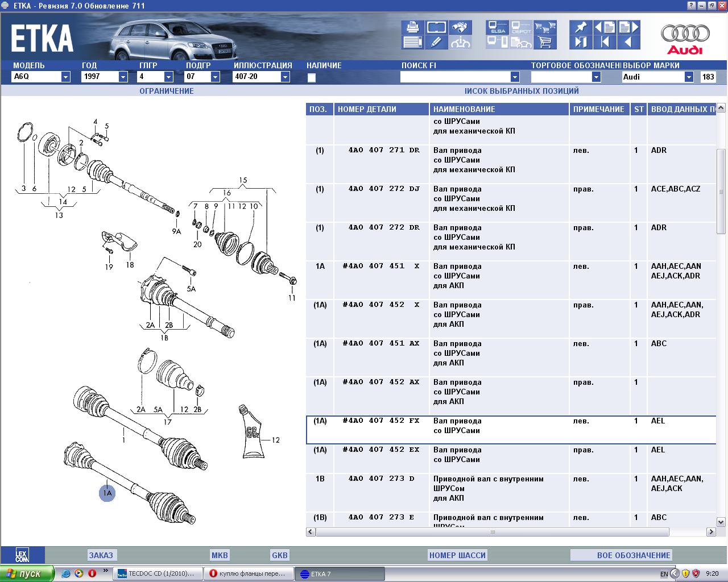Go to next page with the right arrow document icon
Image resolution: width=728 pixels, height=582 pixels.
[628, 27]
